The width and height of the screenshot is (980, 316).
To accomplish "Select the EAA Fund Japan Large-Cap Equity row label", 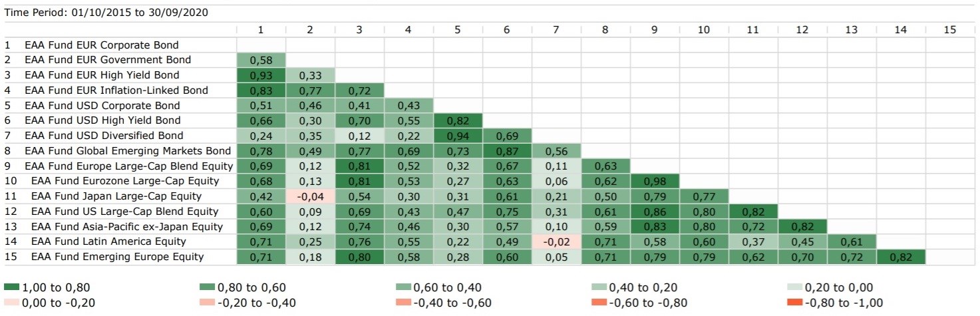I will click(x=116, y=196).
